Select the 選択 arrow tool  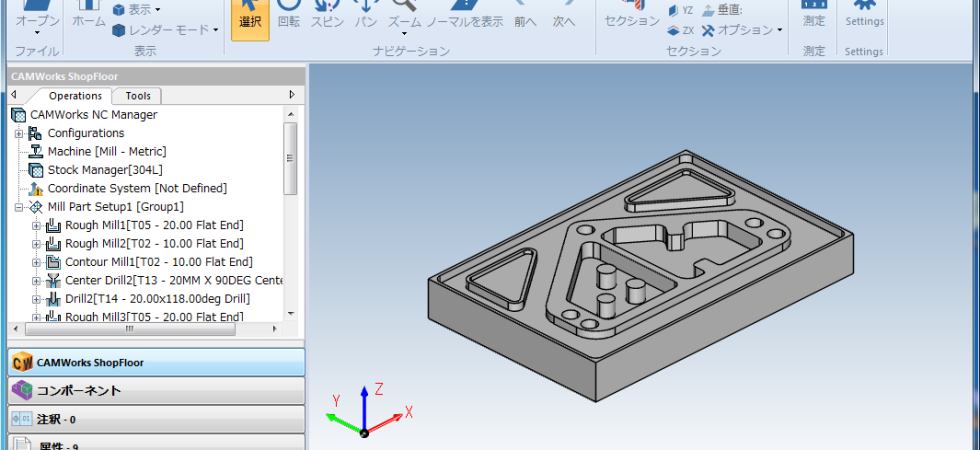click(x=250, y=18)
